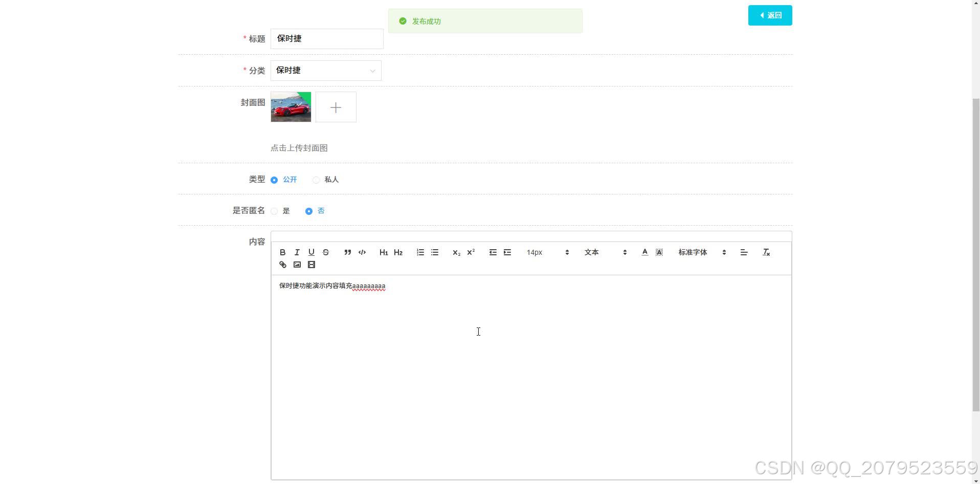Click the 返回 back button

point(770,15)
